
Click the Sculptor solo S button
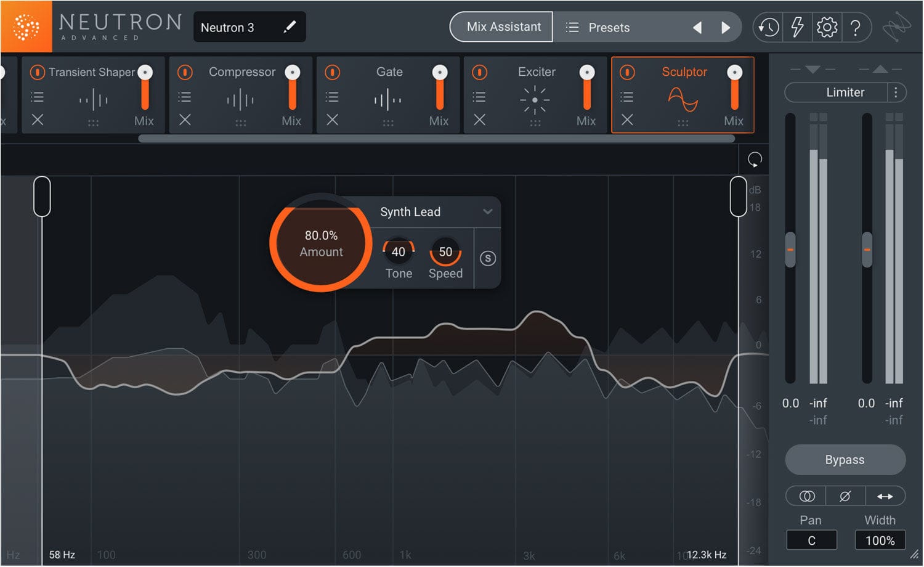click(x=488, y=258)
